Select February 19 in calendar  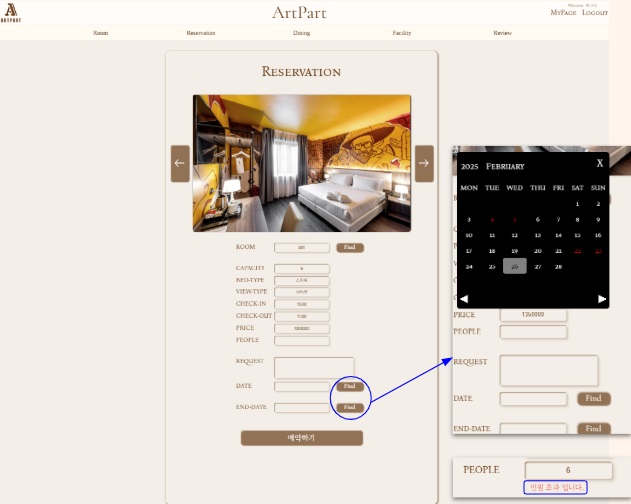click(515, 251)
